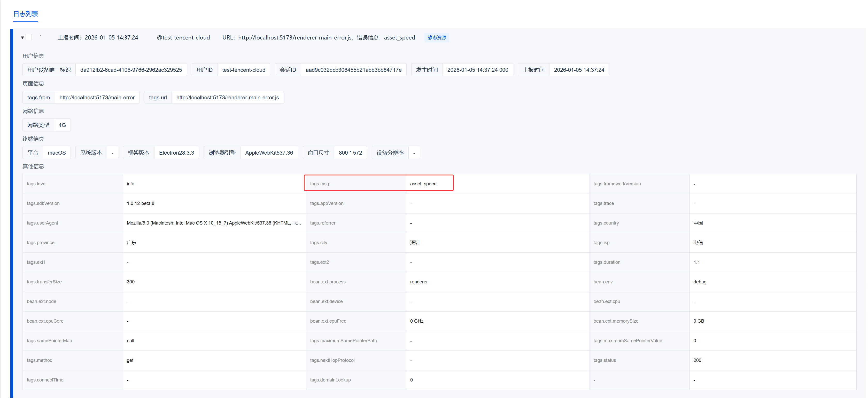This screenshot has height=398, width=868.
Task: Click the tags.sdkVersion value 1.0.12-beta.8
Action: [x=140, y=203]
